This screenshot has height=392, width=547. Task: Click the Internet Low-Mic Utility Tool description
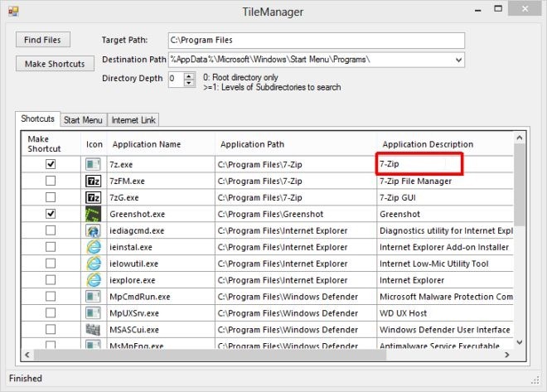pos(445,264)
